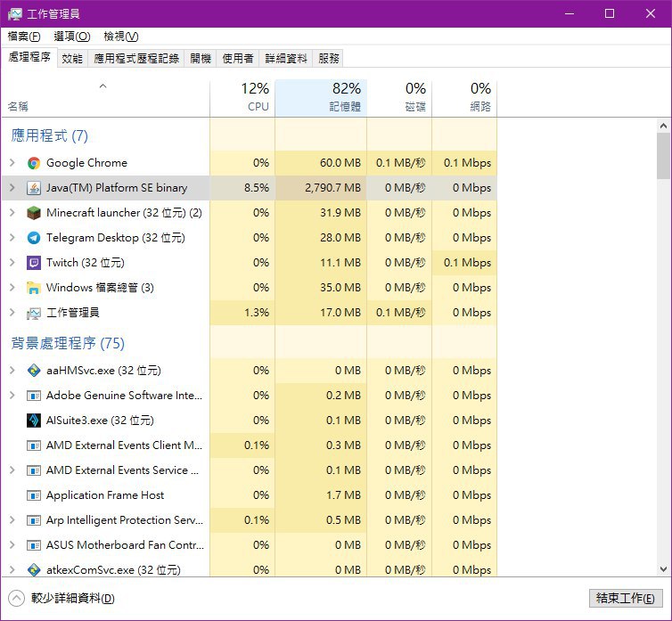Select the AISuite3.exe icon

pyautogui.click(x=34, y=421)
